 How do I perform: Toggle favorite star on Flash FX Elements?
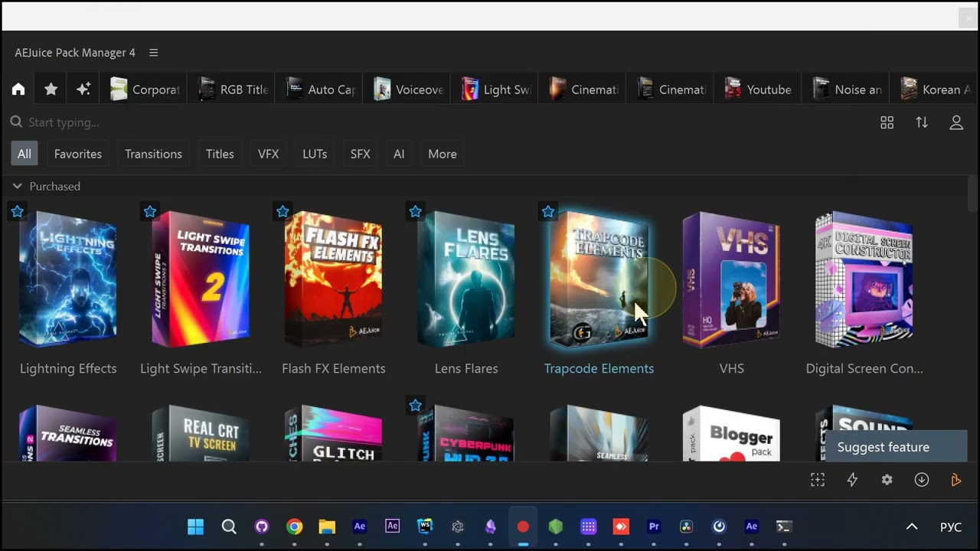283,211
